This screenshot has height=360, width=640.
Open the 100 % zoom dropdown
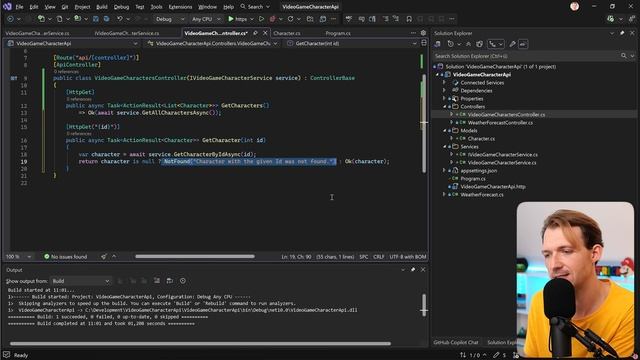(18, 257)
